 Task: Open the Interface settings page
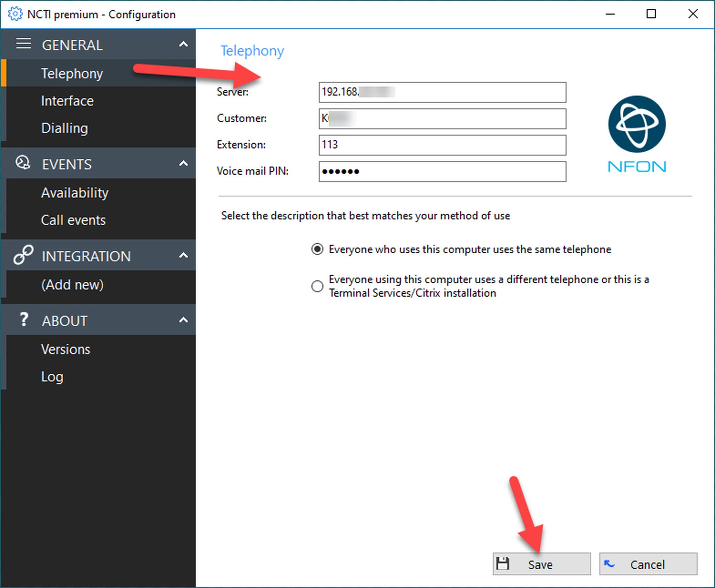point(67,101)
